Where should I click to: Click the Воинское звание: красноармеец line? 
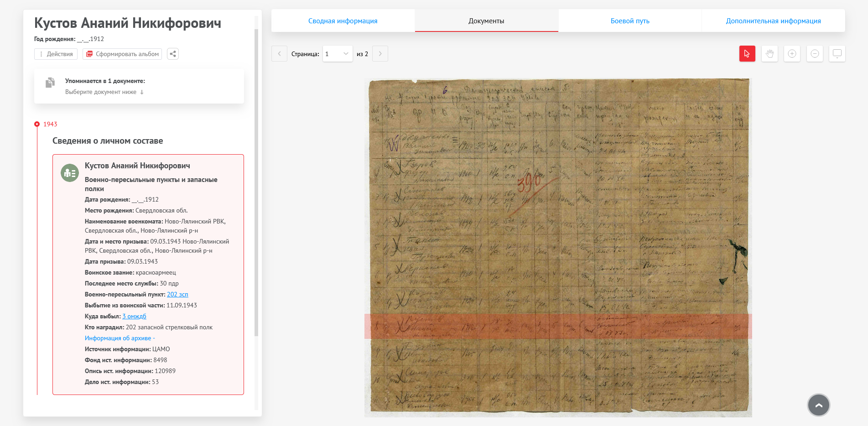click(x=130, y=273)
